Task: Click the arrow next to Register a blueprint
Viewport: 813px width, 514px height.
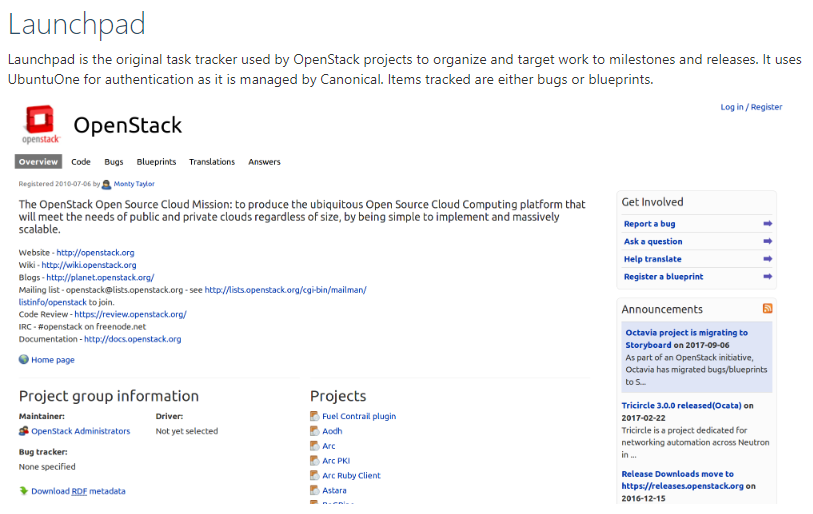Action: click(767, 276)
